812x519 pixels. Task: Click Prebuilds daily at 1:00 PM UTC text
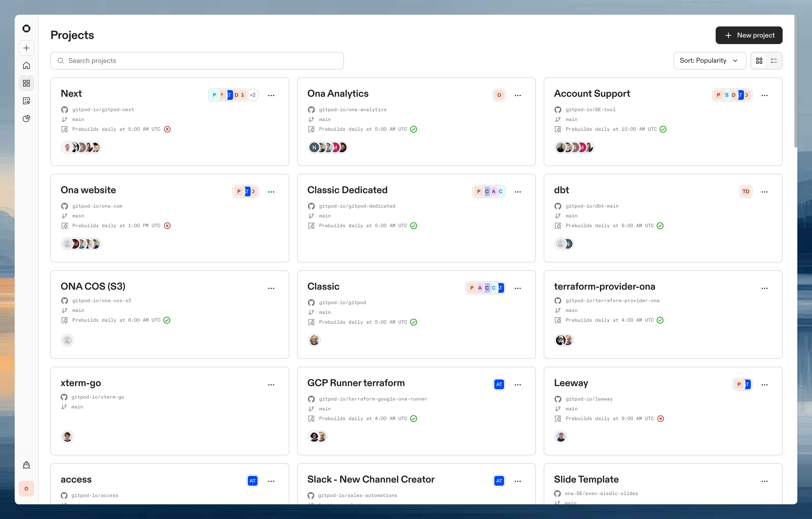point(116,226)
